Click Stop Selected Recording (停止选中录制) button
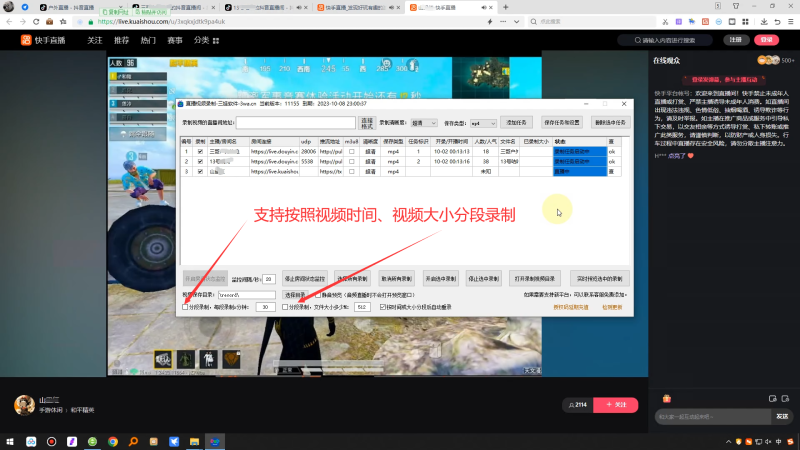Image resolution: width=800 pixels, height=450 pixels. tap(484, 279)
